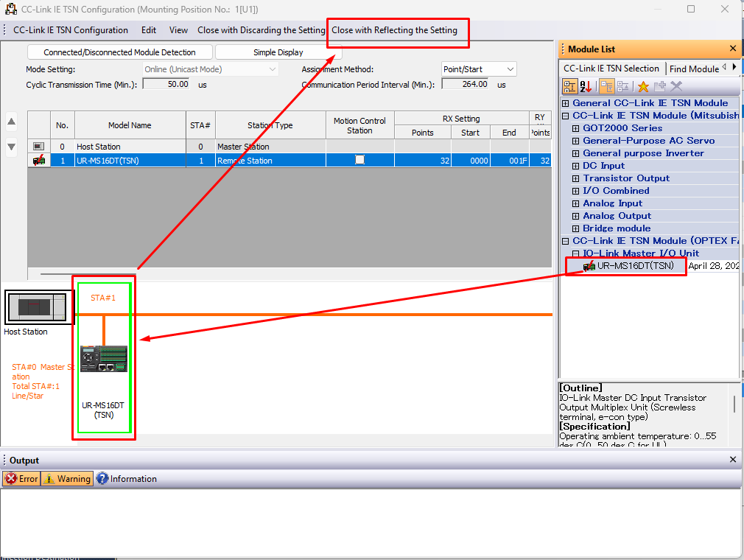The width and height of the screenshot is (744, 560).
Task: Select the UR-MS16DT module image in diagram
Action: 104,359
